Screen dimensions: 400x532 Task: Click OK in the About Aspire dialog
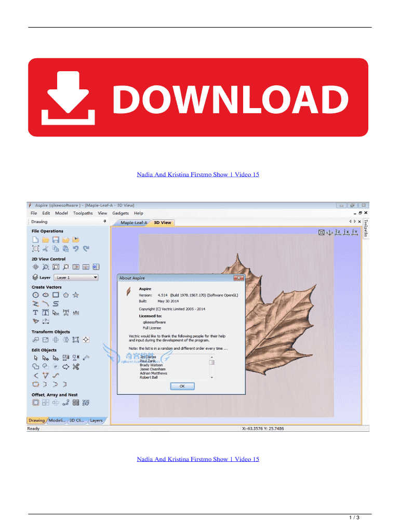[x=182, y=386]
